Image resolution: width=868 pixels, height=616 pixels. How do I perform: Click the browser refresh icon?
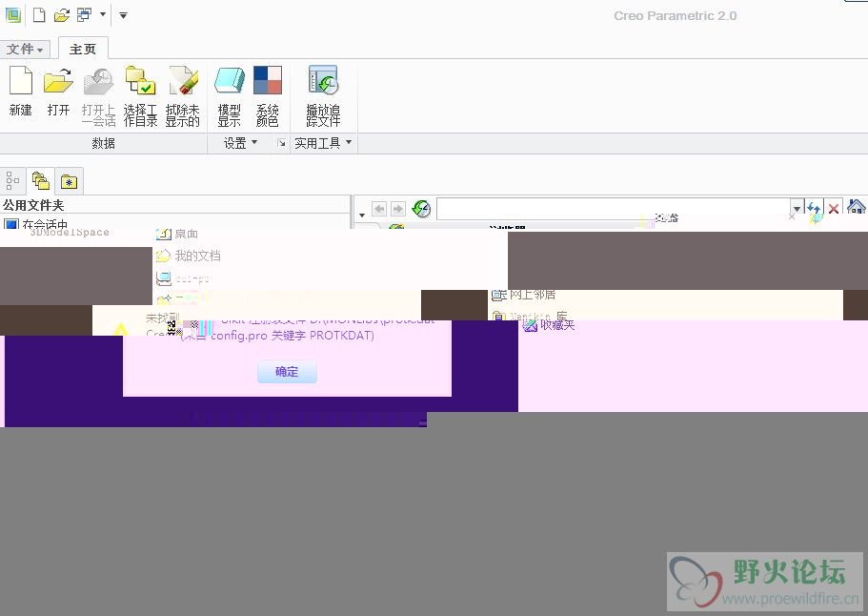[x=422, y=209]
